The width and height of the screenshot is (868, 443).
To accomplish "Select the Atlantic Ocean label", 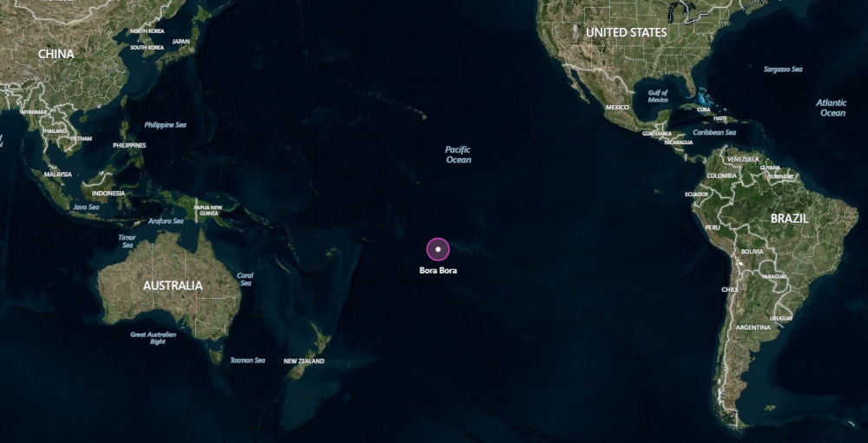I will [832, 108].
